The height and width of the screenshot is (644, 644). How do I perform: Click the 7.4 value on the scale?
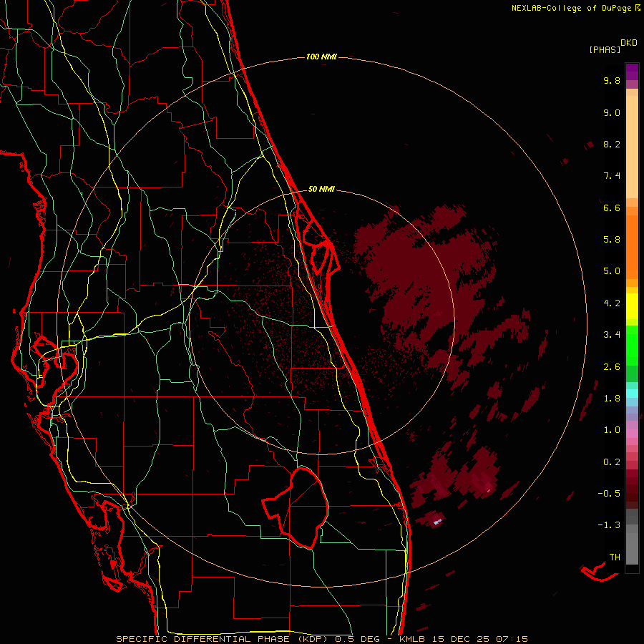(612, 176)
